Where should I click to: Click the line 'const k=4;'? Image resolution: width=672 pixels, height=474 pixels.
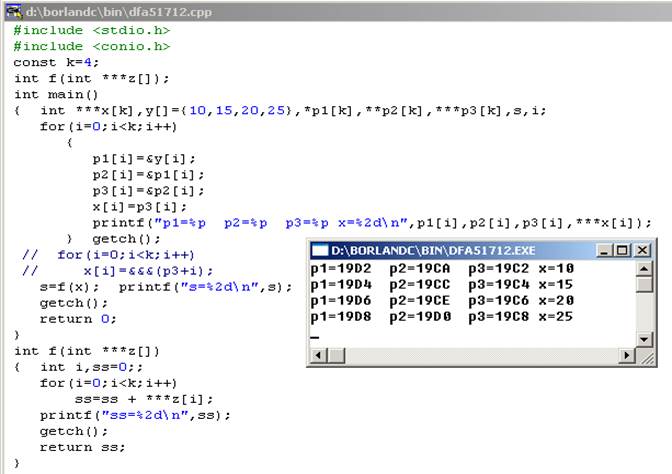[56, 63]
